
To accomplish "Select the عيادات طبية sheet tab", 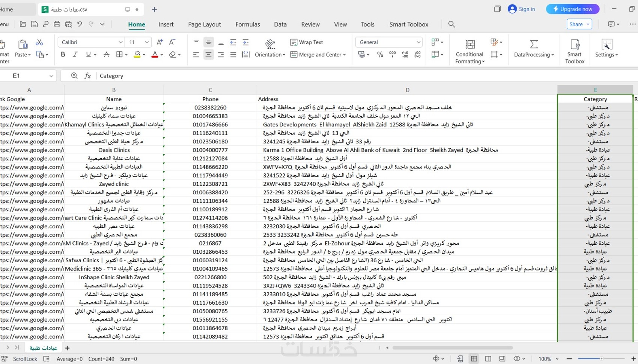I will 43,348.
